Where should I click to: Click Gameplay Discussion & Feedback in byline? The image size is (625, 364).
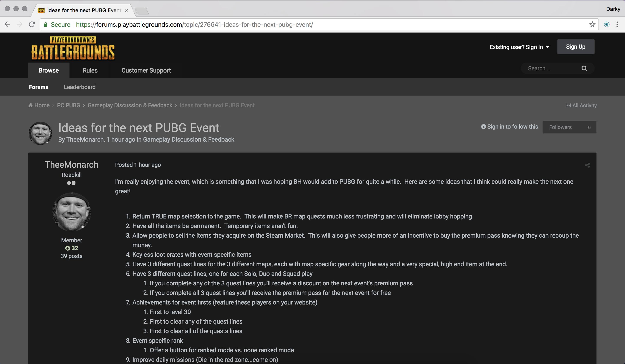tap(188, 140)
